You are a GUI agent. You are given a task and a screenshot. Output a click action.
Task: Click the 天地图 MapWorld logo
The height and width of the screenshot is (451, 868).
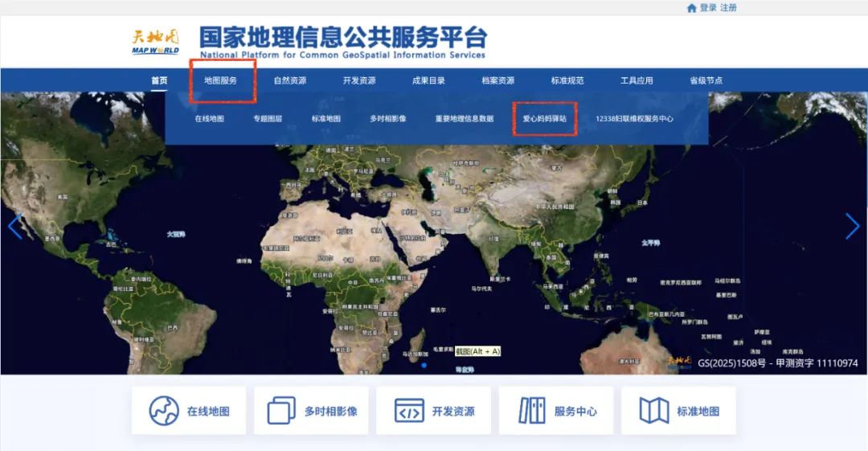[x=156, y=42]
